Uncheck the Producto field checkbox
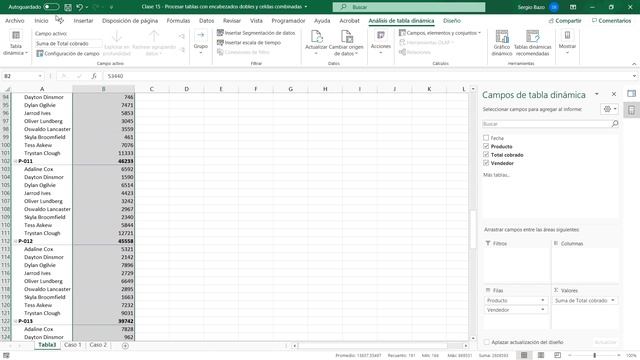 coord(486,146)
